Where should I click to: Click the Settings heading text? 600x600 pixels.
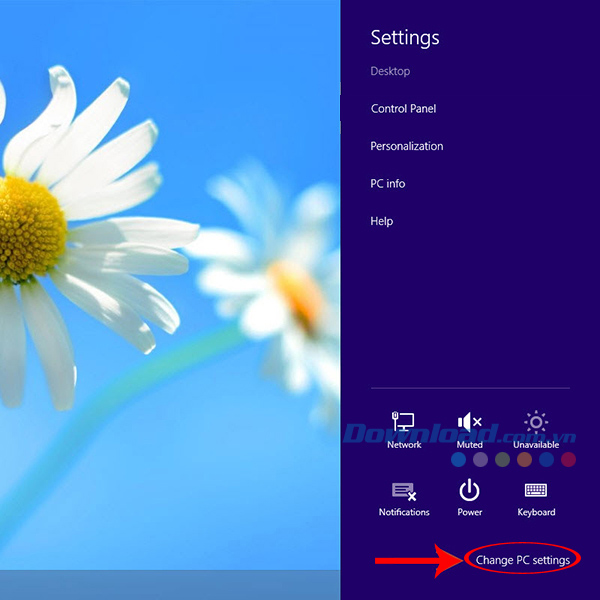pyautogui.click(x=405, y=38)
